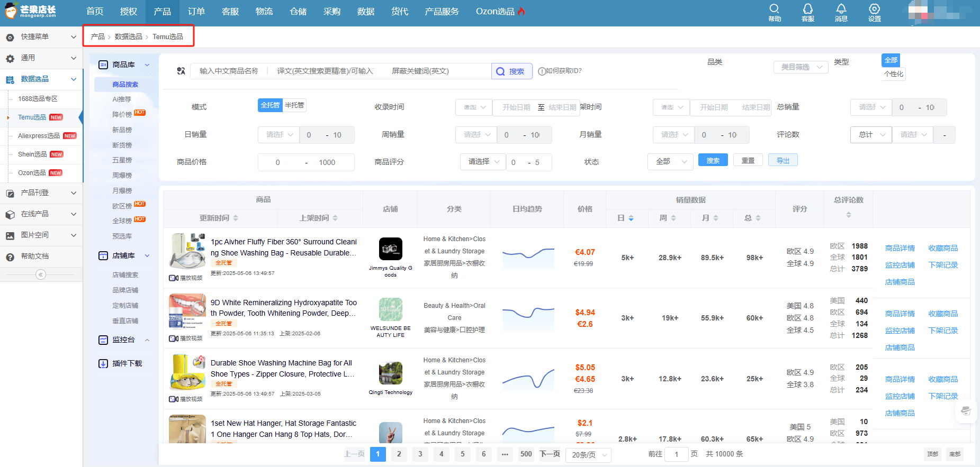The image size is (980, 467).
Task: Click the 输入中文商品名称 search field
Action: click(229, 71)
